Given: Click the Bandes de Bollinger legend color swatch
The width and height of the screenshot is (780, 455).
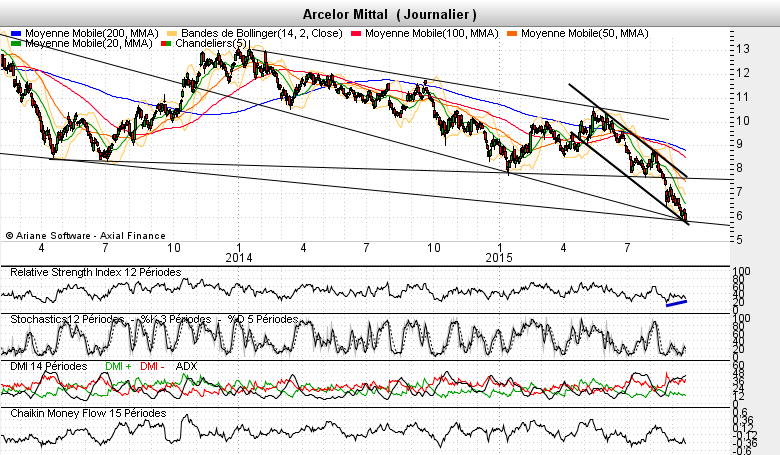Looking at the screenshot, I should click(172, 33).
